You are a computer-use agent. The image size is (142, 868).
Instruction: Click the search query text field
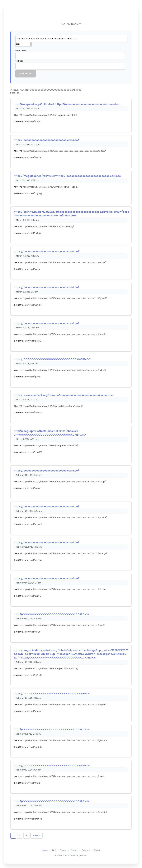click(x=71, y=38)
